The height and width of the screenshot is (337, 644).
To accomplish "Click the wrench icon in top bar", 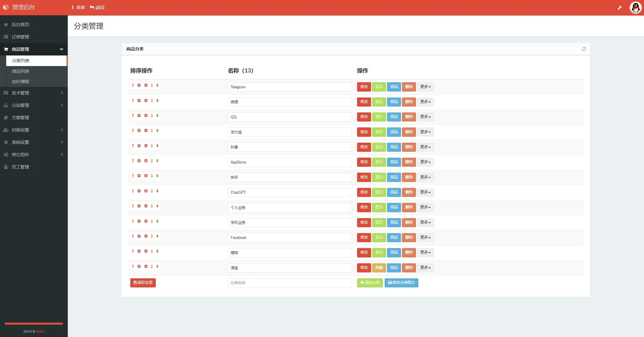I will 620,8.
